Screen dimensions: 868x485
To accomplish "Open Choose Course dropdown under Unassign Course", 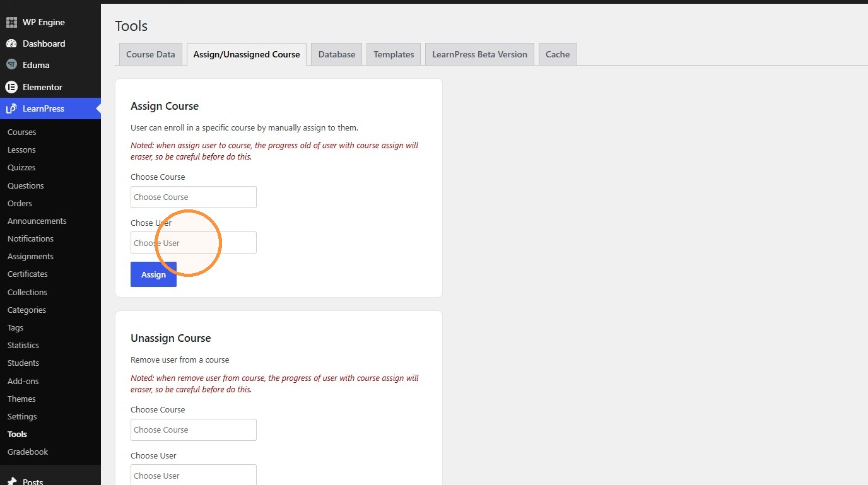I will [x=194, y=429].
